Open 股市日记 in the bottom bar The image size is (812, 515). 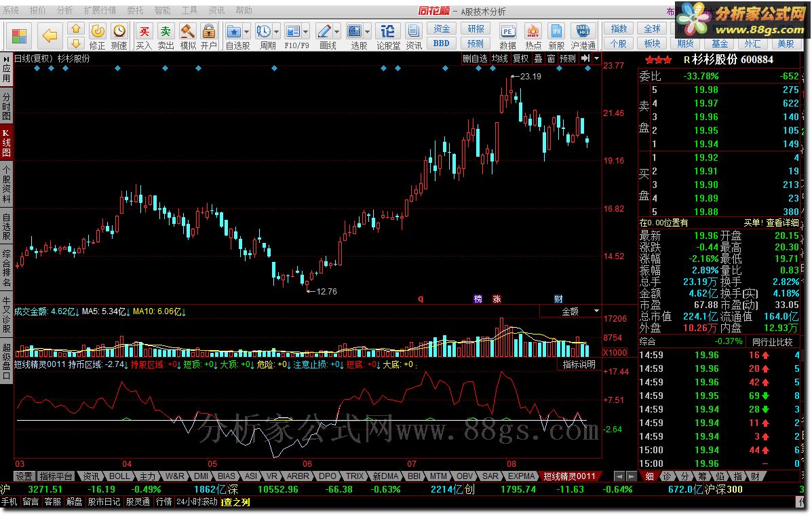point(104,502)
